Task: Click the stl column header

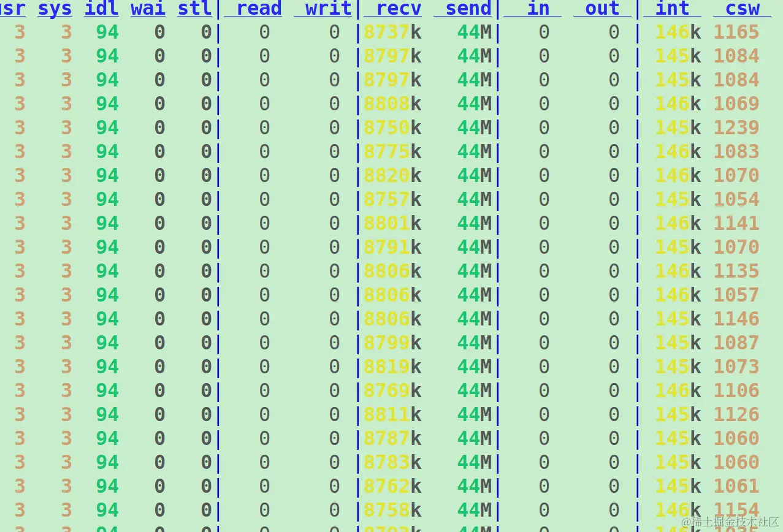Action: [194, 9]
